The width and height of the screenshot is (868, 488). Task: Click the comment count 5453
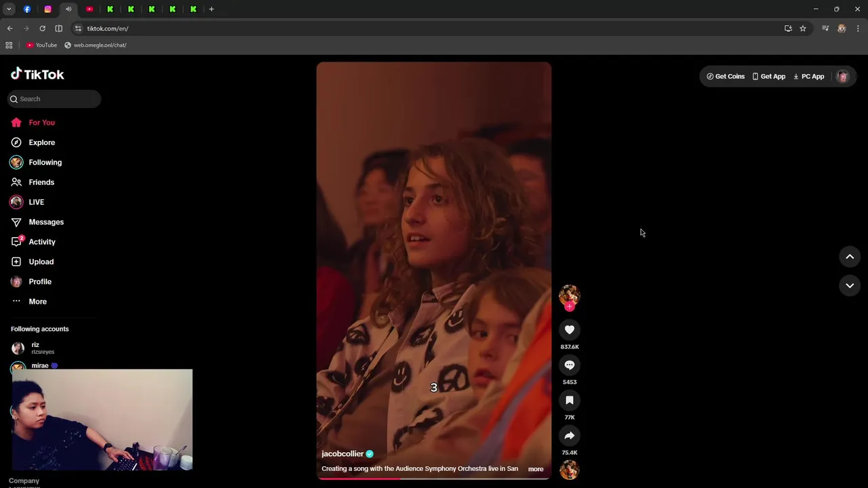click(570, 382)
